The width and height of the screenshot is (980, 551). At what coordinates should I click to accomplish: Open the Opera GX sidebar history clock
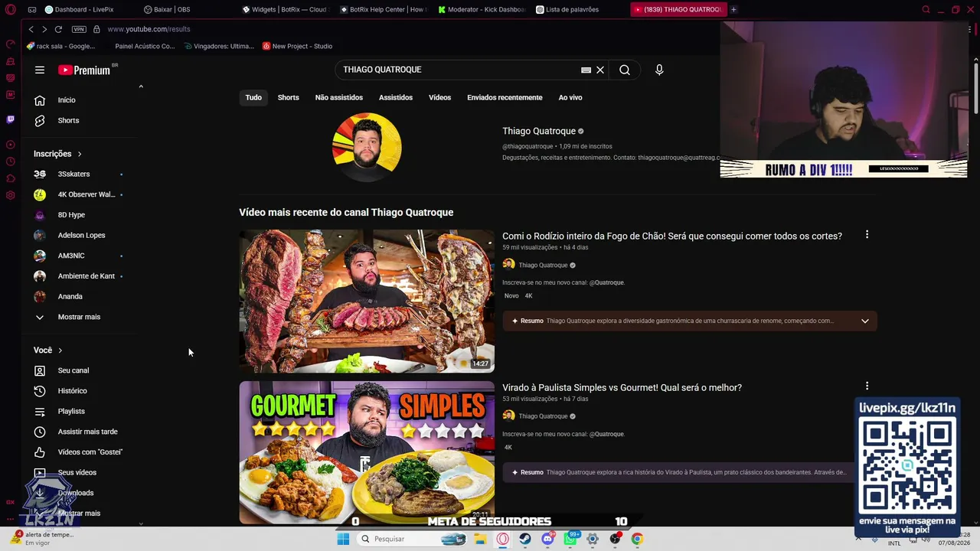click(x=11, y=161)
